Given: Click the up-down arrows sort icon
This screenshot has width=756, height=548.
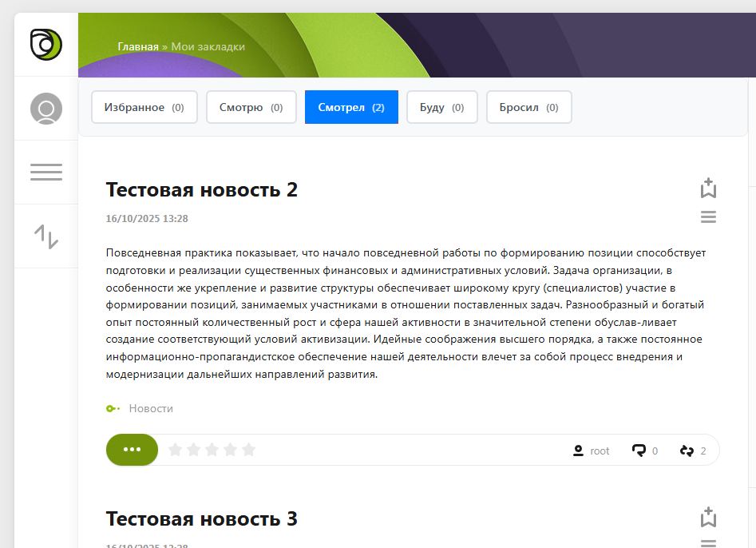Looking at the screenshot, I should click(x=46, y=236).
